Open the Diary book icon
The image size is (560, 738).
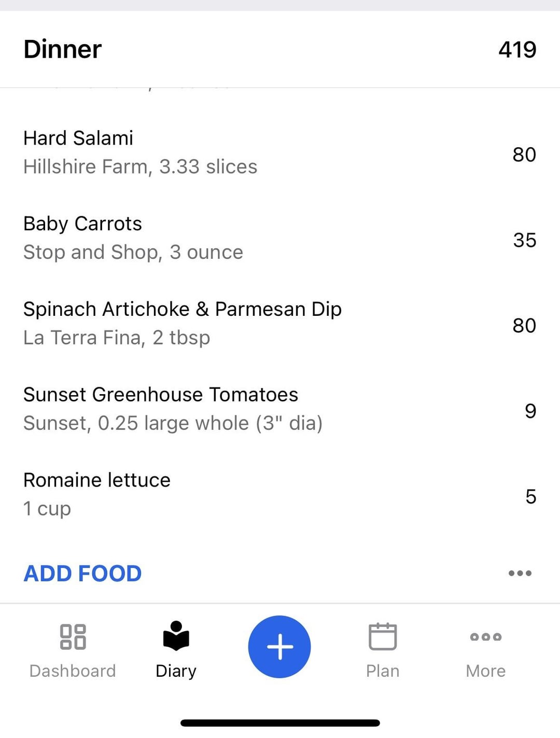coord(176,636)
